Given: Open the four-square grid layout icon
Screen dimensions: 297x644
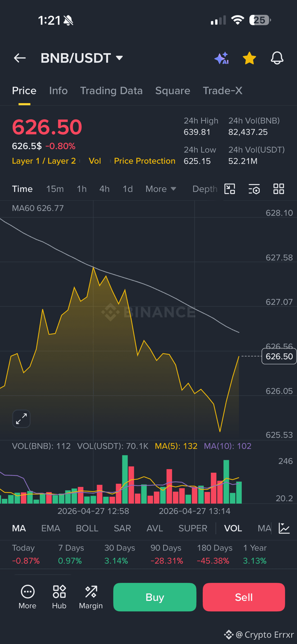Looking at the screenshot, I should [279, 189].
